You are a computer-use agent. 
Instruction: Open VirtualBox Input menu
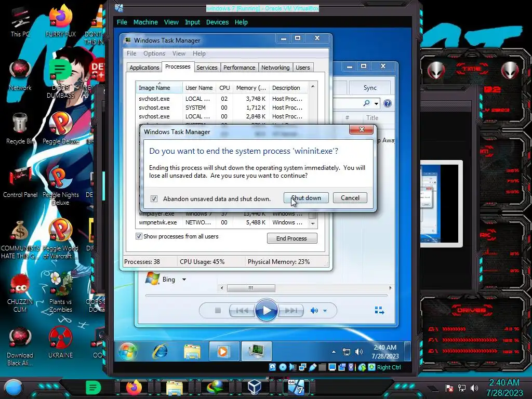(x=192, y=22)
